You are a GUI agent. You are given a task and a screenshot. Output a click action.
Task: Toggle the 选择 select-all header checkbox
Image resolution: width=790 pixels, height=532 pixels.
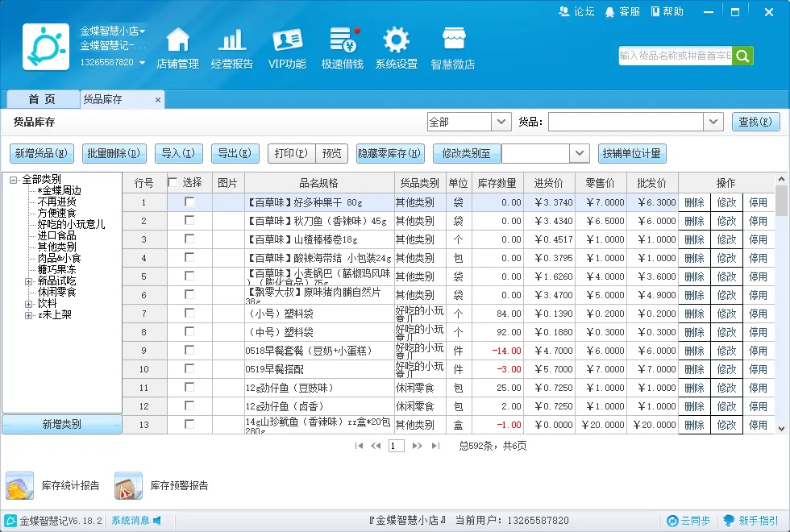coord(173,182)
